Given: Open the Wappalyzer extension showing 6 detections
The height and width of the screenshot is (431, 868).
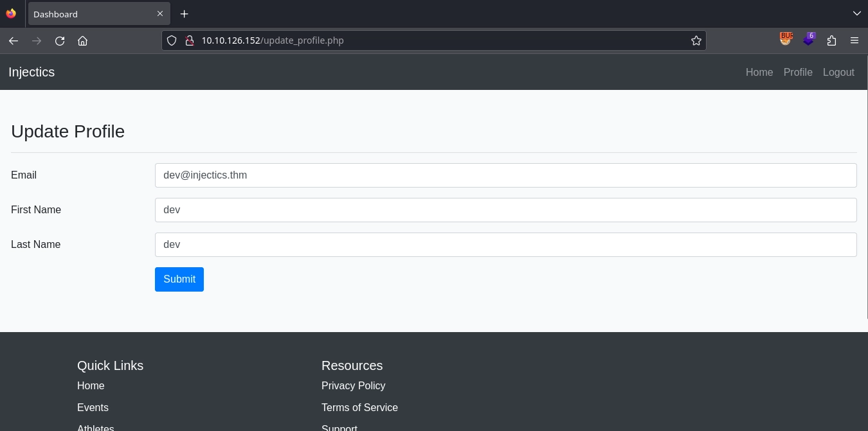Looking at the screenshot, I should [809, 40].
